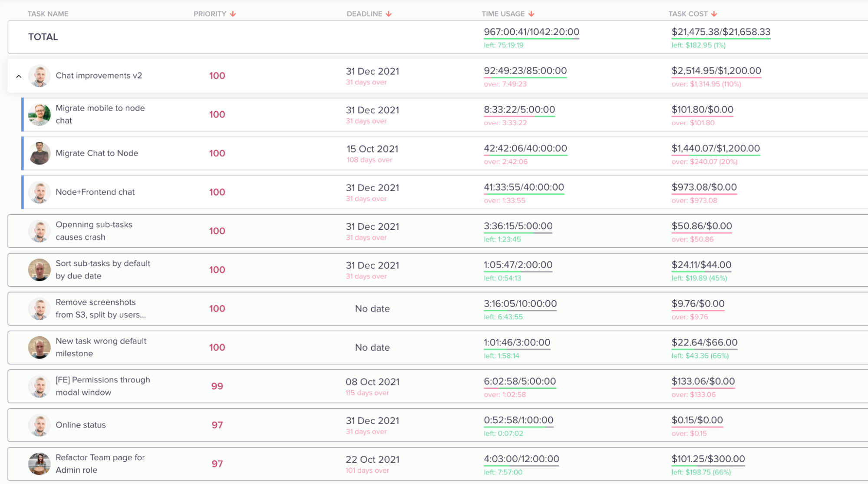The height and width of the screenshot is (484, 868).
Task: Open the Online status task
Action: tap(81, 425)
